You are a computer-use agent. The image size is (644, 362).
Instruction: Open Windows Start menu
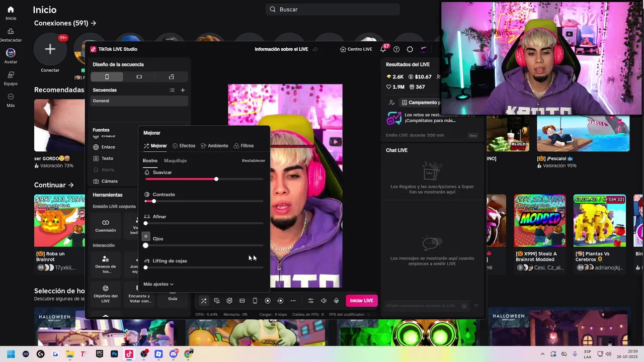pyautogui.click(x=11, y=354)
